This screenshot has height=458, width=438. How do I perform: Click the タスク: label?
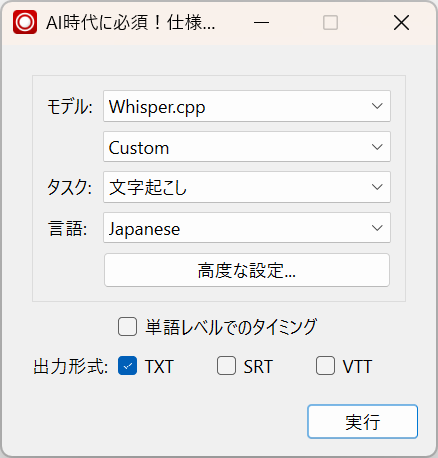tap(69, 187)
